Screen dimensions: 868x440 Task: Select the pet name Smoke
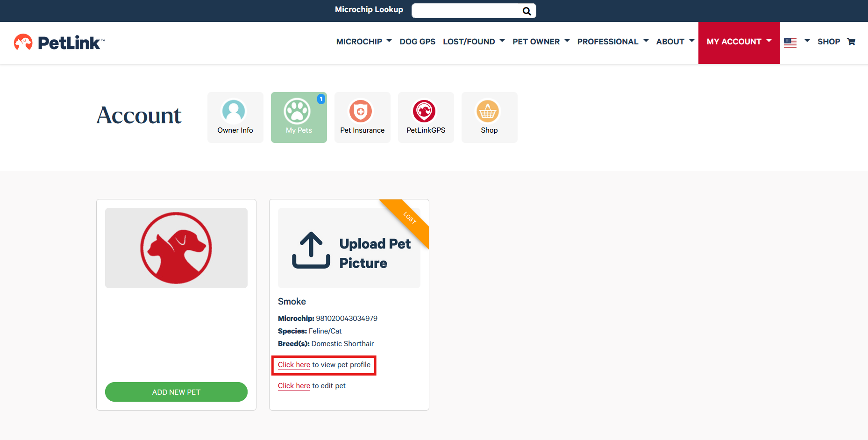point(292,301)
